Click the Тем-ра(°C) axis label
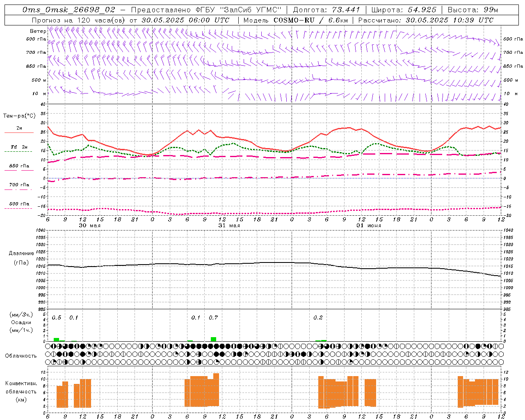This screenshot has height=420, width=525. pyautogui.click(x=19, y=116)
